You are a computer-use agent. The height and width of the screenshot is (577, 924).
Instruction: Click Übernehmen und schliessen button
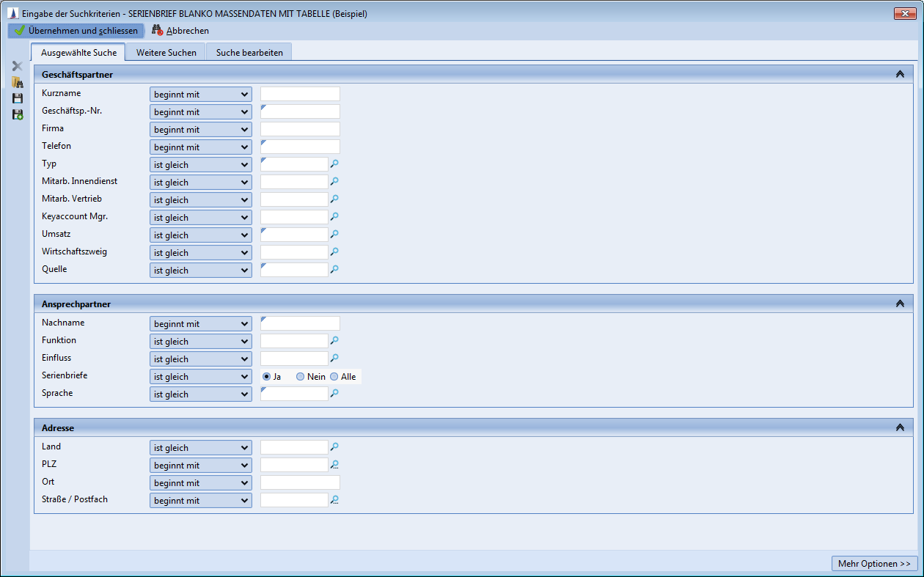pyautogui.click(x=76, y=31)
